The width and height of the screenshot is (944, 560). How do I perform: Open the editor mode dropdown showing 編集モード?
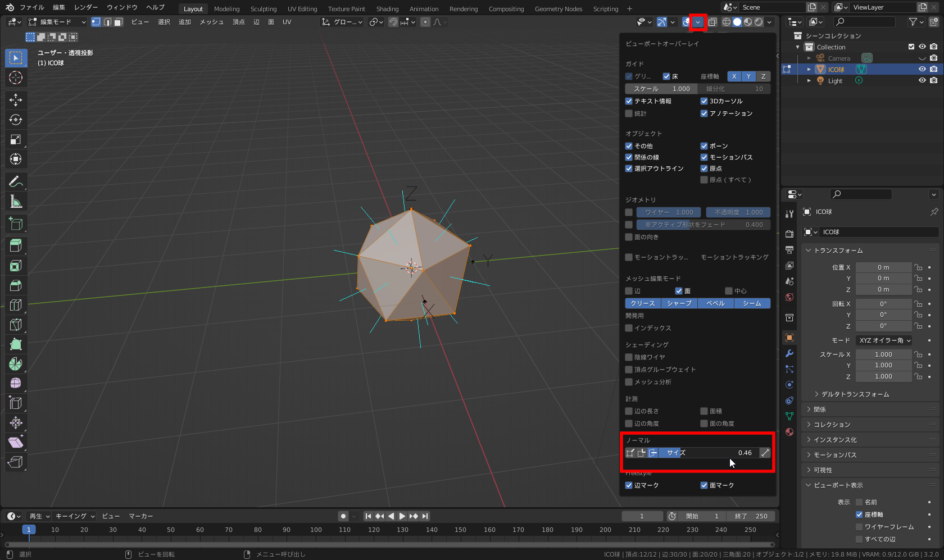click(x=56, y=21)
